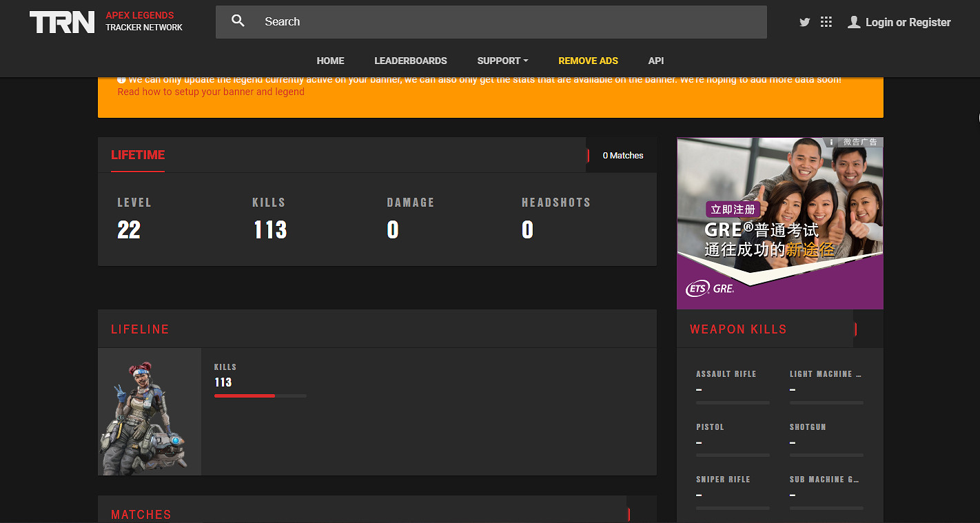The image size is (980, 523).
Task: Open the Leaderboards page
Action: tap(410, 61)
